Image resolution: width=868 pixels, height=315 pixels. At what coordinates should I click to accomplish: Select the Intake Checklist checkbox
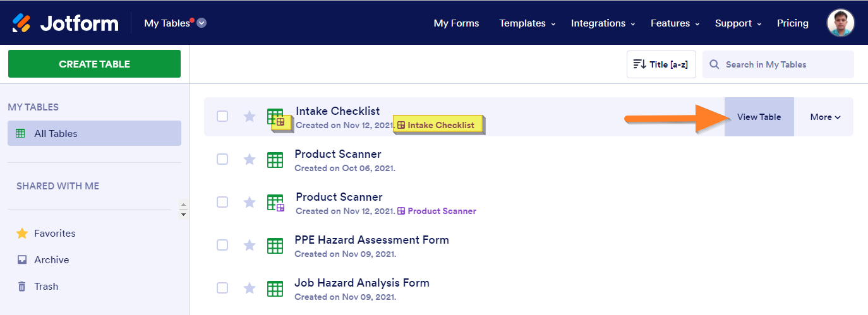[x=222, y=116]
